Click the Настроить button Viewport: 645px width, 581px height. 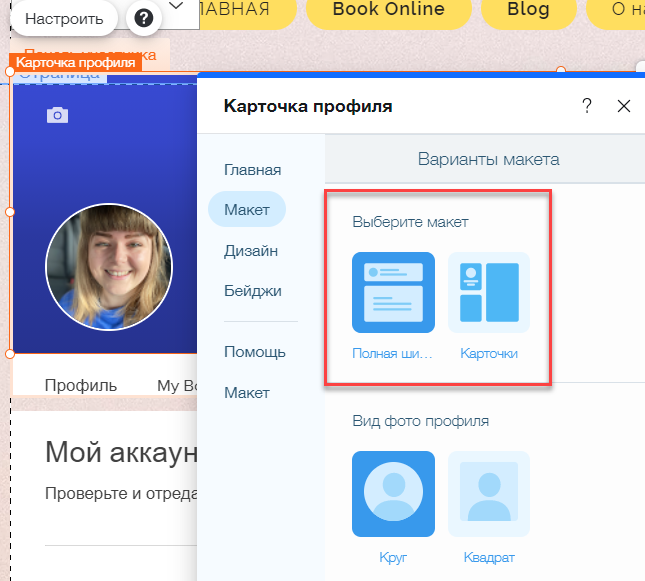(64, 19)
